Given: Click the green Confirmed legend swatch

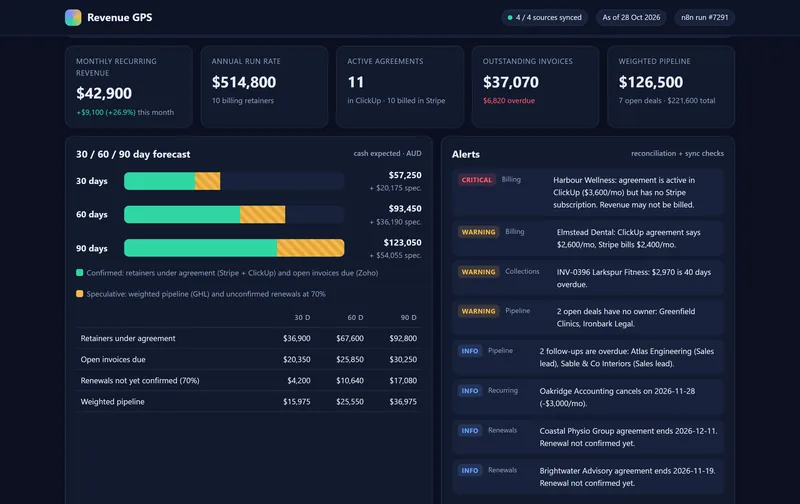Looking at the screenshot, I should click(80, 273).
